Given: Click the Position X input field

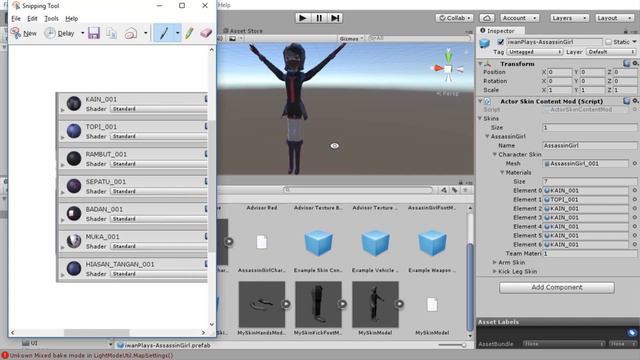Looking at the screenshot, I should [x=560, y=72].
